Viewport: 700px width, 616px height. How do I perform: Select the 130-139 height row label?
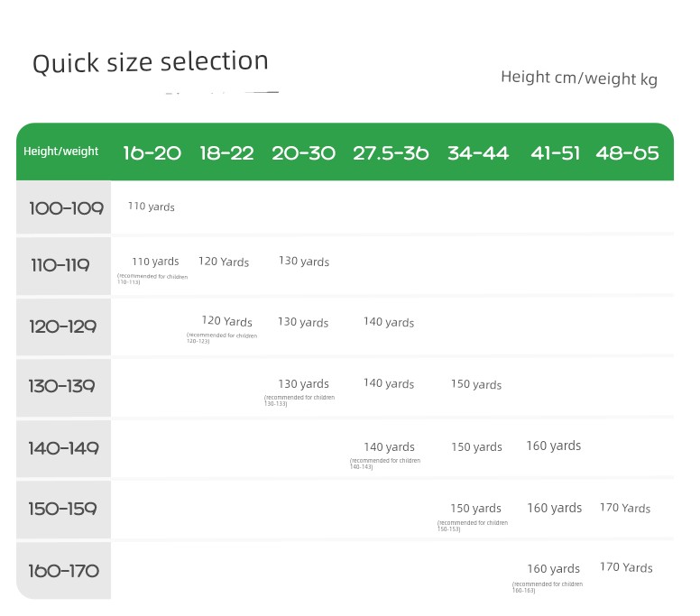click(x=61, y=386)
